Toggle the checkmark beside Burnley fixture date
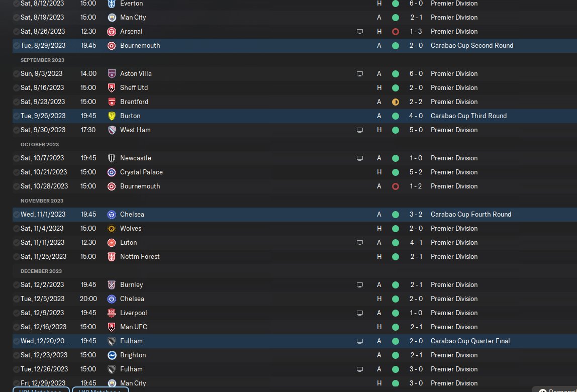 (16, 284)
